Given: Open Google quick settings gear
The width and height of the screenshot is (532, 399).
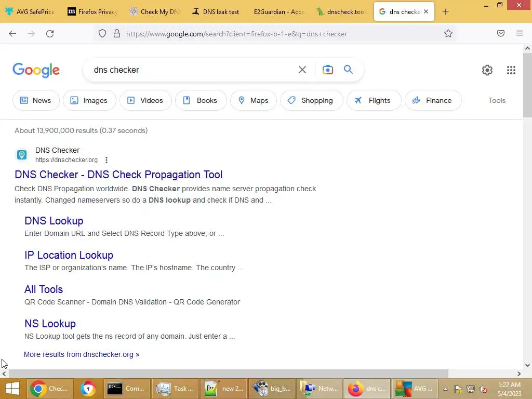Looking at the screenshot, I should pyautogui.click(x=487, y=70).
